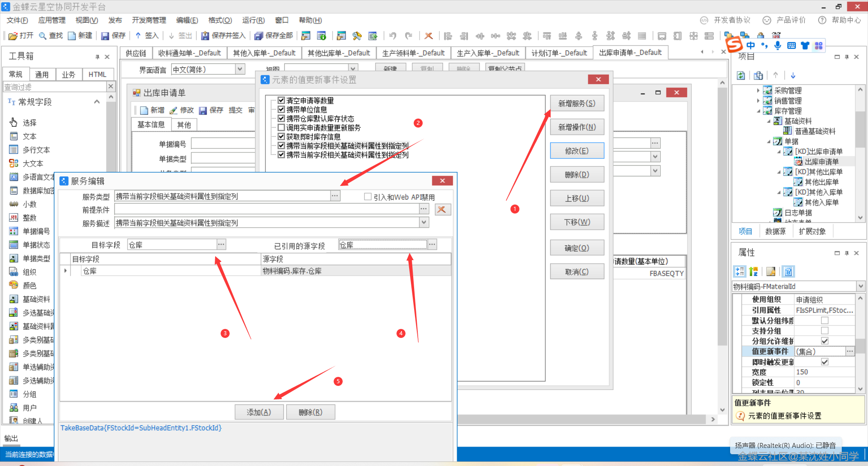The width and height of the screenshot is (868, 466).
Task: Expand the 采购管理 tree node
Action: click(758, 90)
